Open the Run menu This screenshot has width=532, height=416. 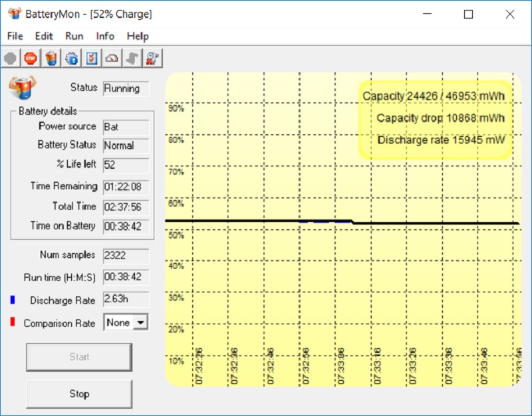pos(74,36)
